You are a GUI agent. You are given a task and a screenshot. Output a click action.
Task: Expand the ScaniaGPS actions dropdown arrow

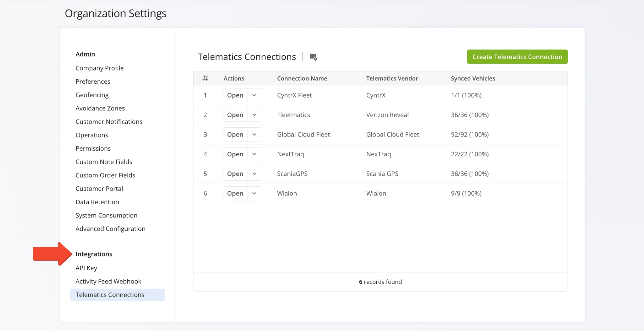[254, 174]
